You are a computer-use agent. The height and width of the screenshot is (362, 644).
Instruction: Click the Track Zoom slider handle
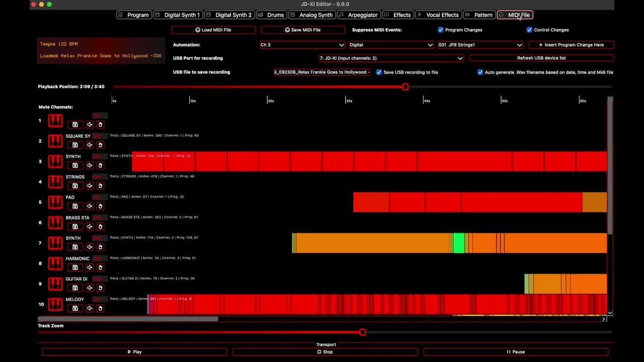pyautogui.click(x=362, y=332)
